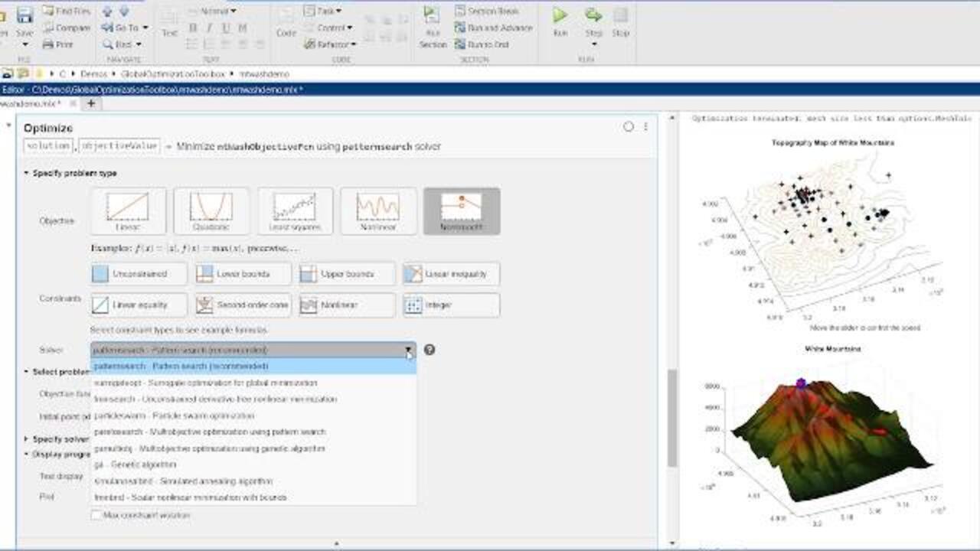The width and height of the screenshot is (980, 551).
Task: Click the solver help question mark icon
Action: click(430, 350)
